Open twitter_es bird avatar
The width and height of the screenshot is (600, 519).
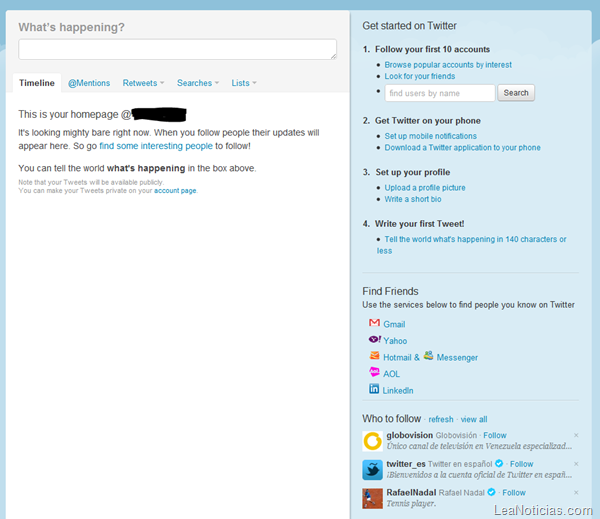click(372, 470)
